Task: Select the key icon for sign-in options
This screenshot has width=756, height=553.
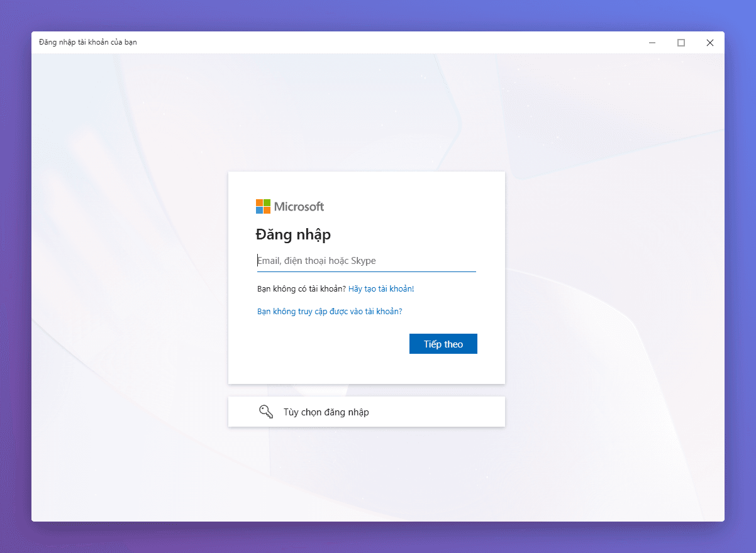Action: [265, 411]
